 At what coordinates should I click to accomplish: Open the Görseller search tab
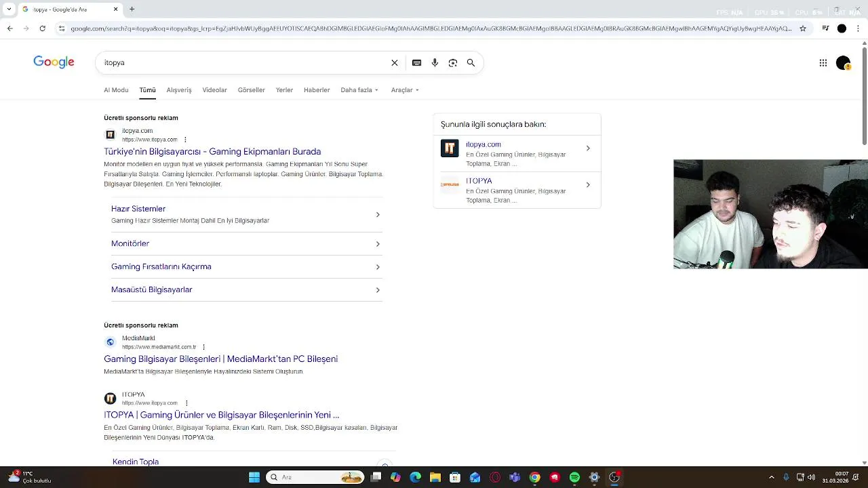coord(251,90)
